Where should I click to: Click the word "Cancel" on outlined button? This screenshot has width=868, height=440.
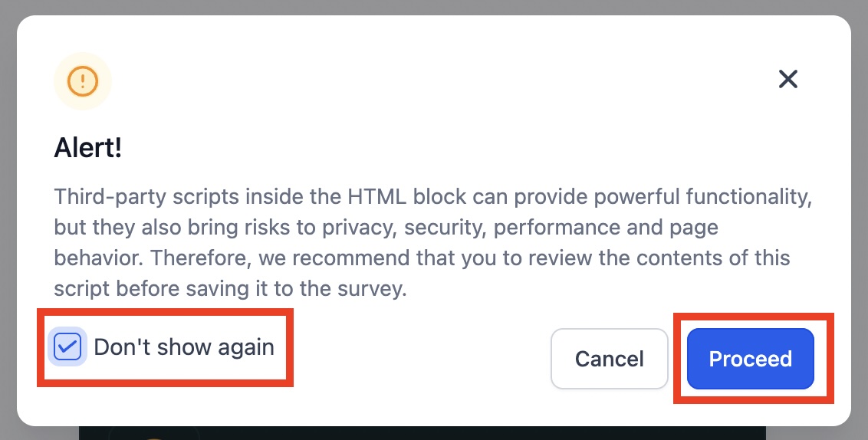pos(610,359)
